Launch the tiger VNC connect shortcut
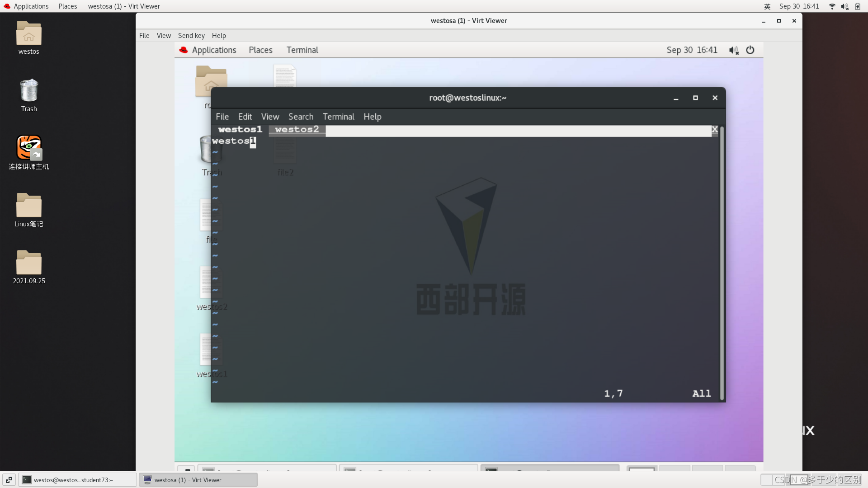The image size is (868, 488). tap(28, 148)
